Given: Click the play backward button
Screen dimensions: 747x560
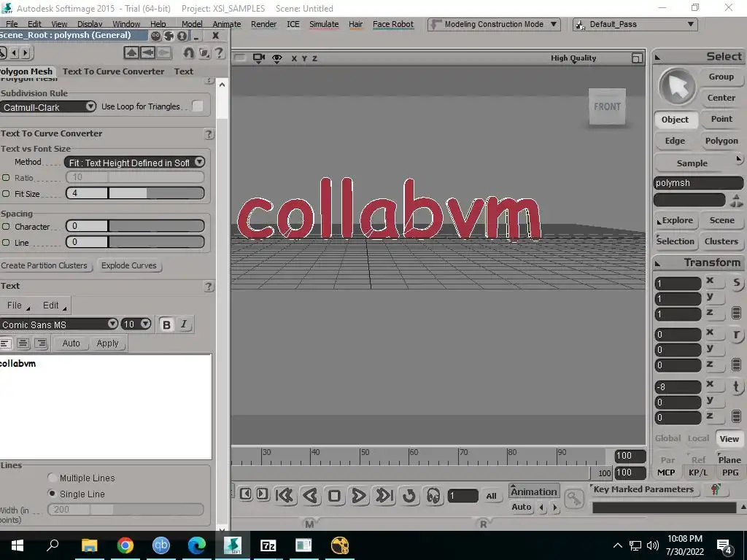Looking at the screenshot, I should point(310,496).
